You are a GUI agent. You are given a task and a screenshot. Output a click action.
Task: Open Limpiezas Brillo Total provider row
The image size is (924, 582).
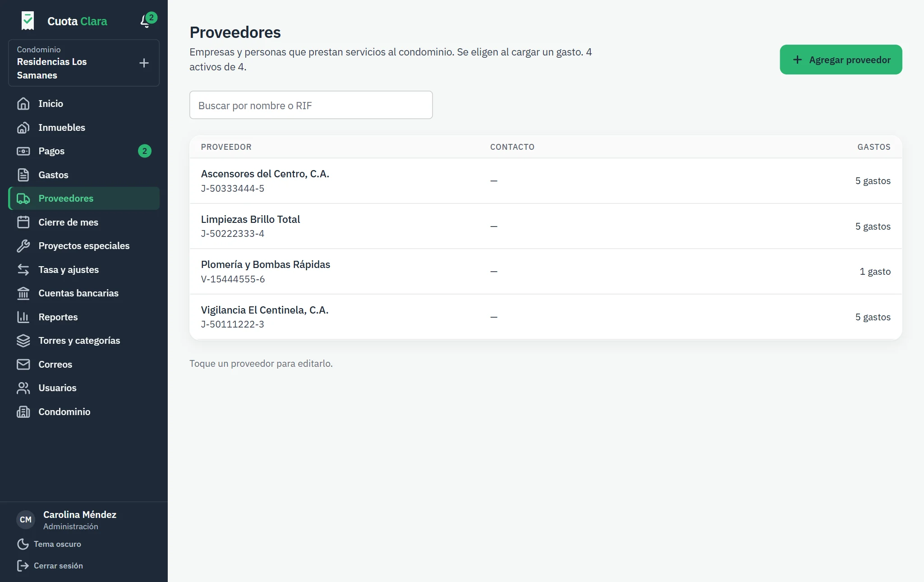546,226
